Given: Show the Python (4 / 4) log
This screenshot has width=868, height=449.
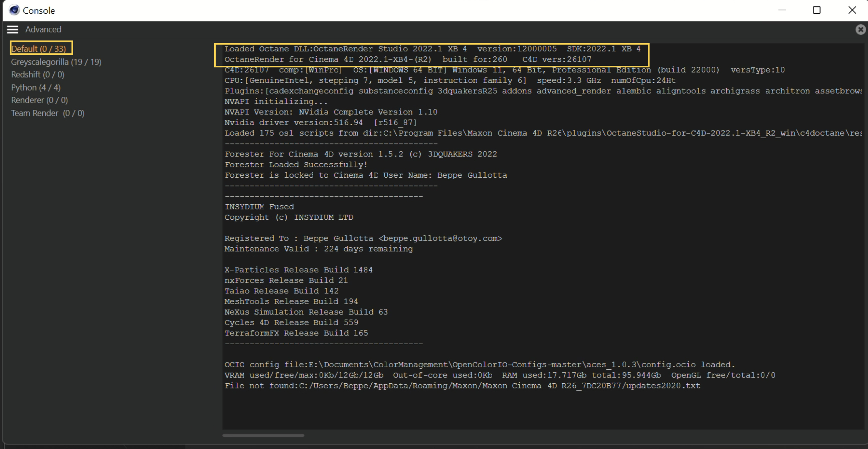Looking at the screenshot, I should 36,88.
